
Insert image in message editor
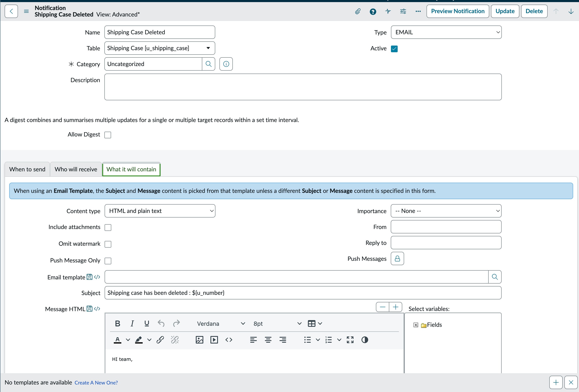point(199,340)
